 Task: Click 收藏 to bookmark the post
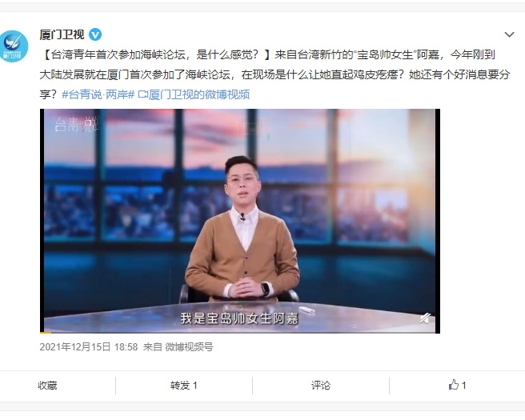[x=47, y=385]
